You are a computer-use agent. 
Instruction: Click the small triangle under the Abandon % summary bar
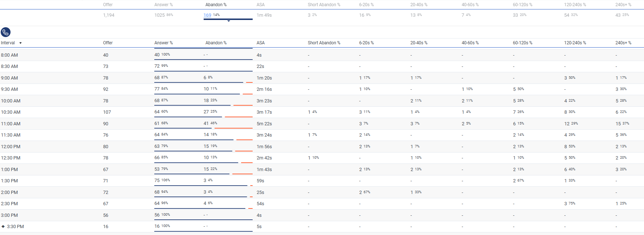click(228, 21)
